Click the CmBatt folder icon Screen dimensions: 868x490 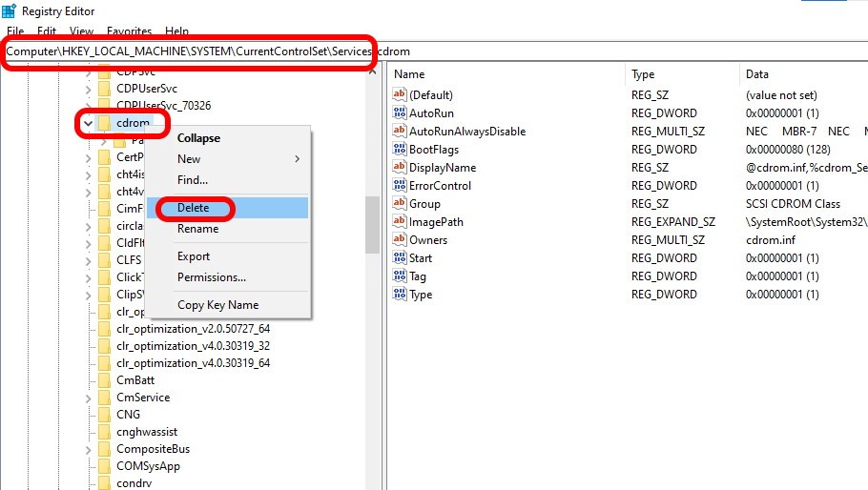pyautogui.click(x=104, y=380)
